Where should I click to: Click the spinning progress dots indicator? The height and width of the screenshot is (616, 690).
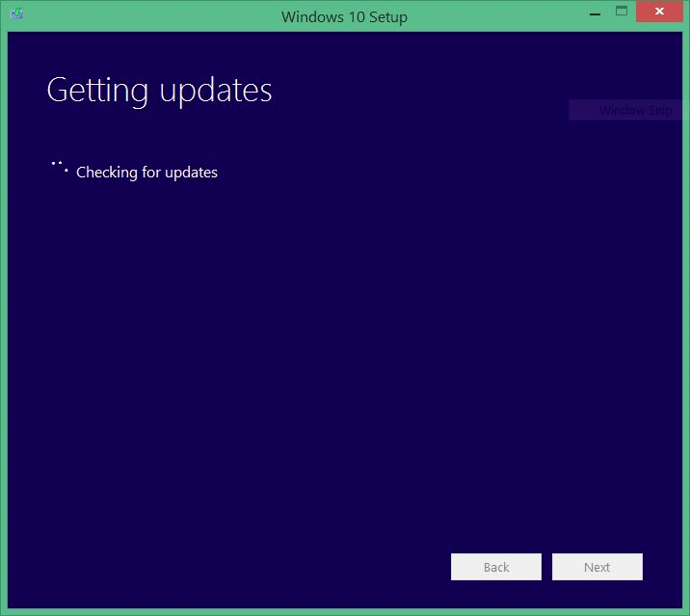tap(60, 168)
